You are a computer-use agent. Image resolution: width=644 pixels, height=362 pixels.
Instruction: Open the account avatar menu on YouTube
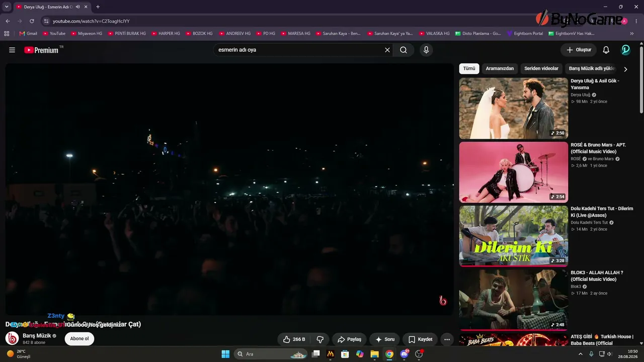(626, 50)
